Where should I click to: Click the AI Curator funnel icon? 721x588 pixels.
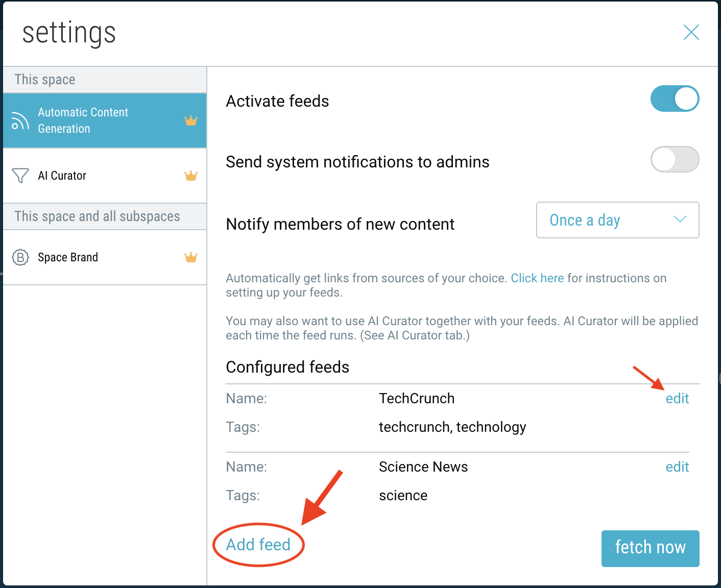[20, 176]
